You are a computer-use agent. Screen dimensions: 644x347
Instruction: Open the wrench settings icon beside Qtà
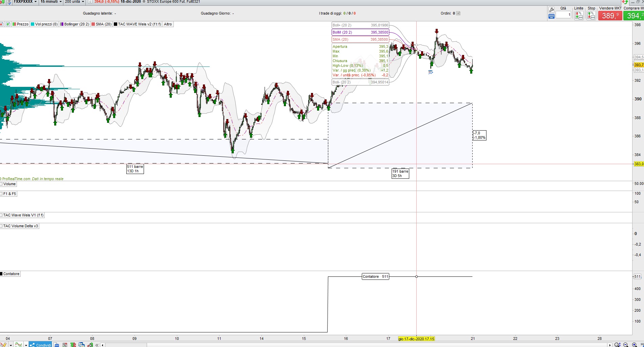point(551,9)
